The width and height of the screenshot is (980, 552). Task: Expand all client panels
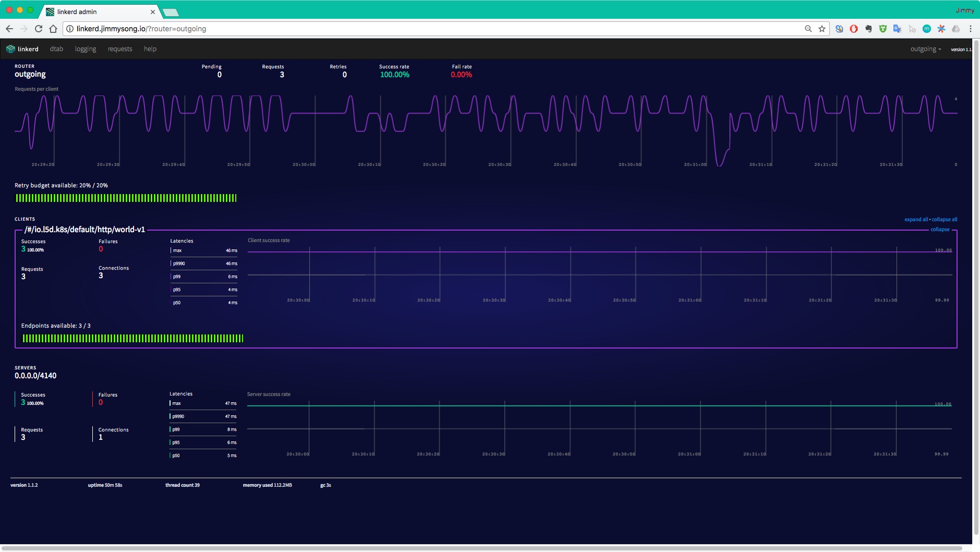916,219
